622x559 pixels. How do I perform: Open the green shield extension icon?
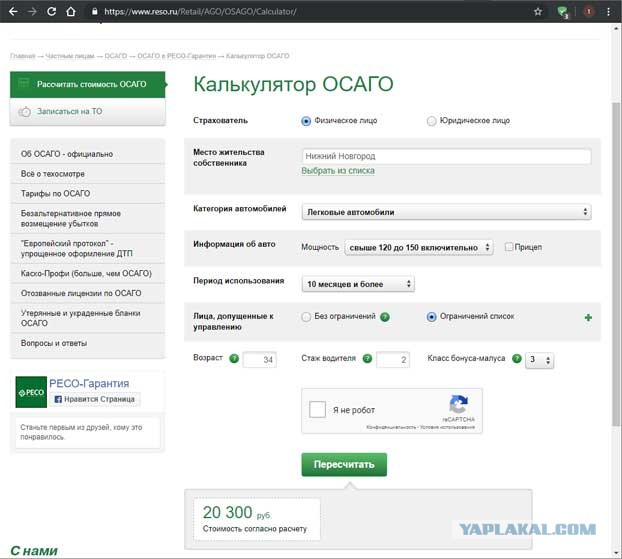pos(563,12)
